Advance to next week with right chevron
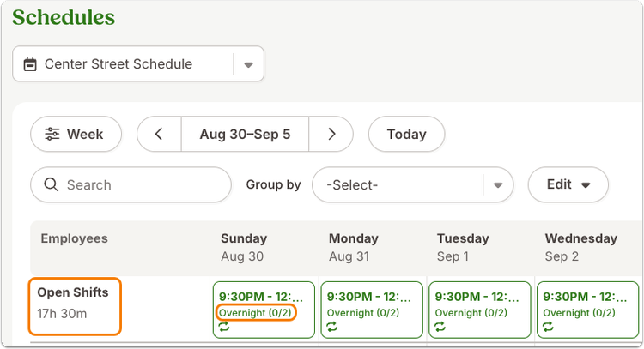 pos(331,134)
